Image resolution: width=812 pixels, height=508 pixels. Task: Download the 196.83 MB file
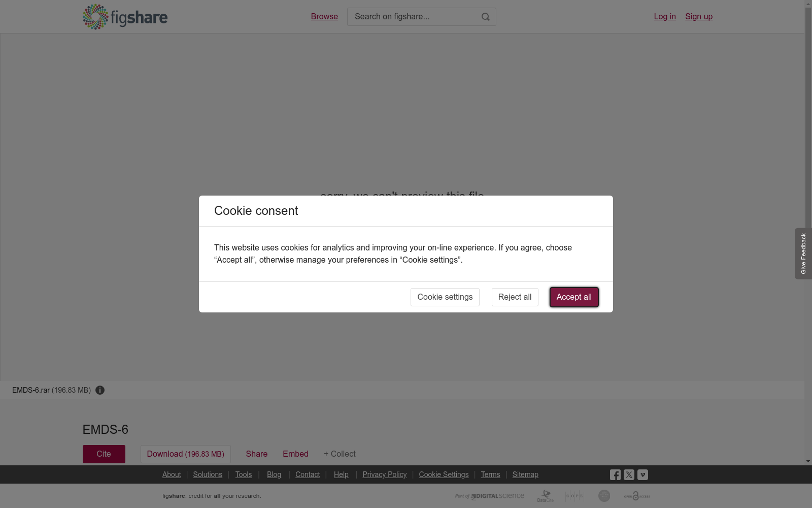click(x=186, y=454)
